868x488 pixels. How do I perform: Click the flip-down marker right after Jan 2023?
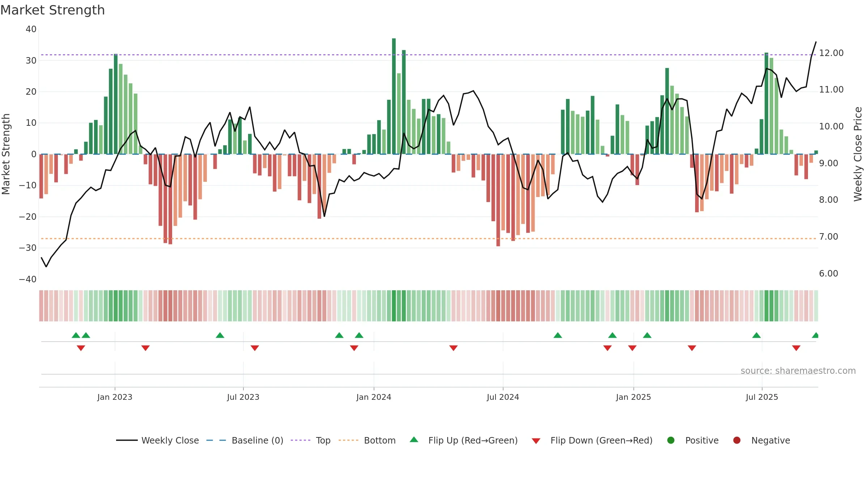coord(145,348)
